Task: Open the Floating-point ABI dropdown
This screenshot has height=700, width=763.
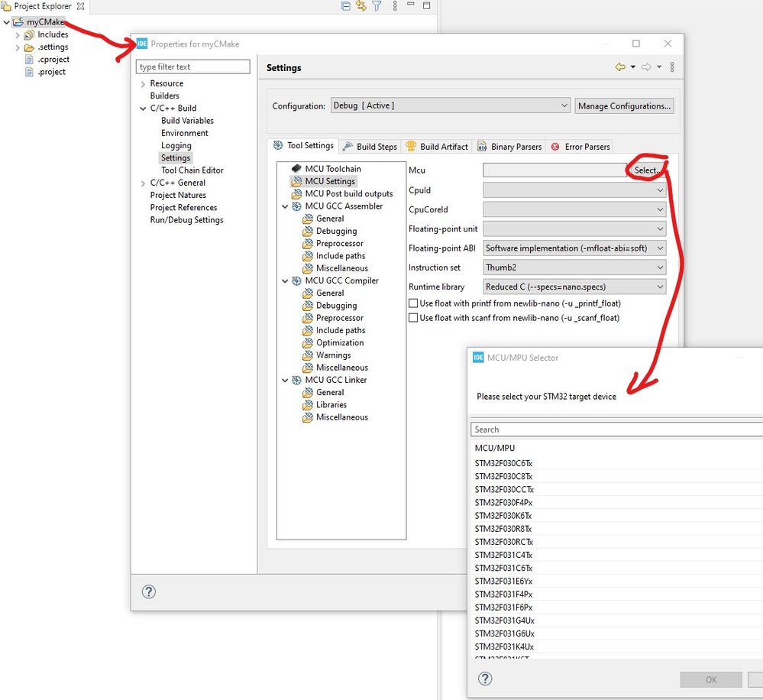Action: [574, 248]
